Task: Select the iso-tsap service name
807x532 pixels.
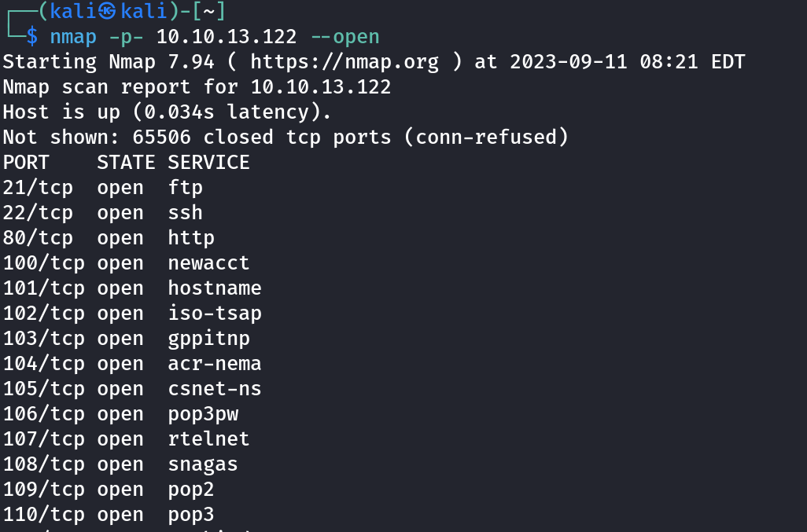Action: click(x=215, y=314)
